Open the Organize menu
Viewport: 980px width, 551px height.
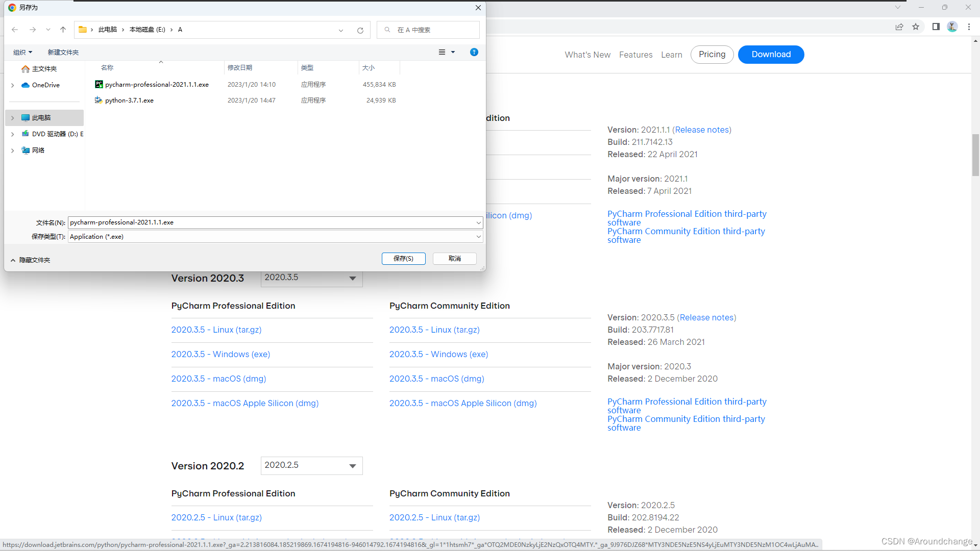[22, 53]
